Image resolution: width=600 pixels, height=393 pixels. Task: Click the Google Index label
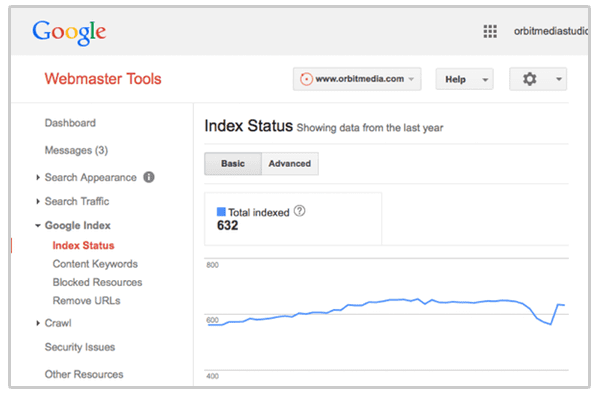point(78,225)
